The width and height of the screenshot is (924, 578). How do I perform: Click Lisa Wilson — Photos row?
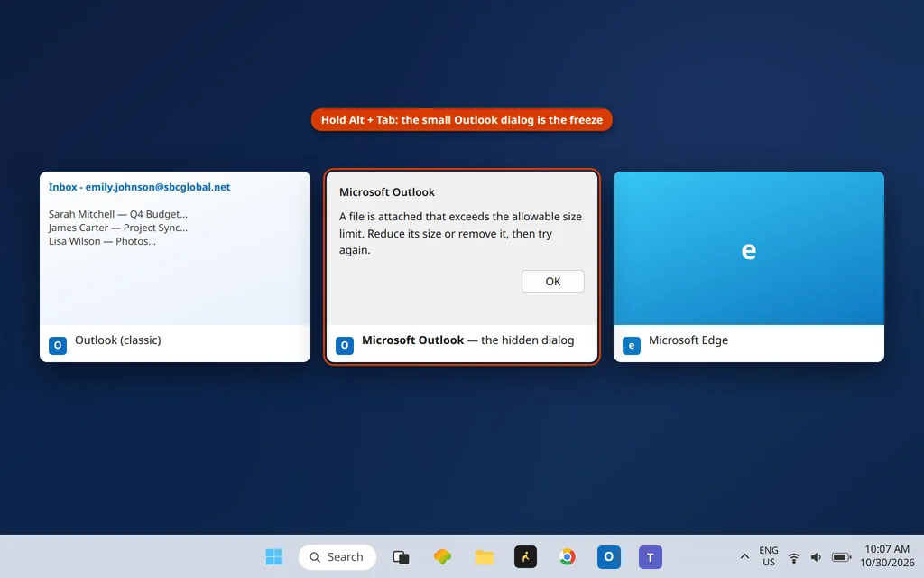point(102,241)
